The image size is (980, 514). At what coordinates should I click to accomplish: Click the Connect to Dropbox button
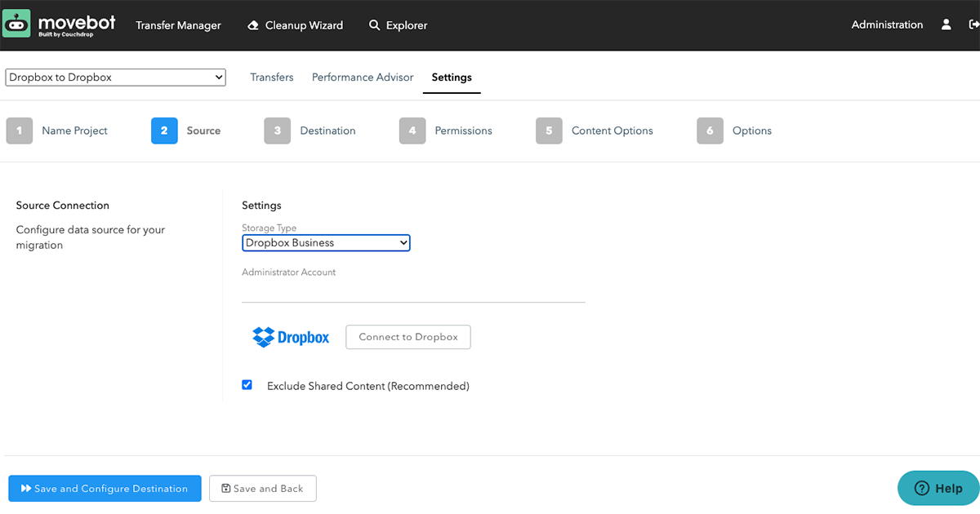click(x=408, y=337)
